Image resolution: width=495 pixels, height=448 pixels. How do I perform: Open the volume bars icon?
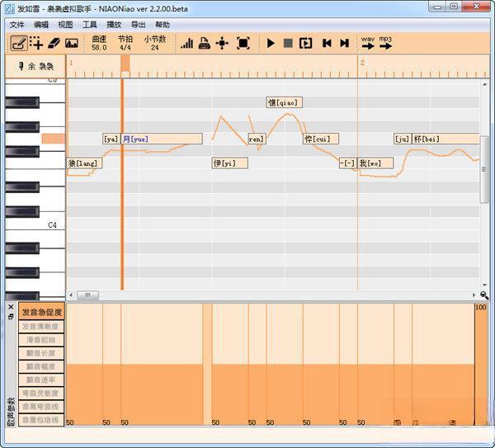click(187, 43)
